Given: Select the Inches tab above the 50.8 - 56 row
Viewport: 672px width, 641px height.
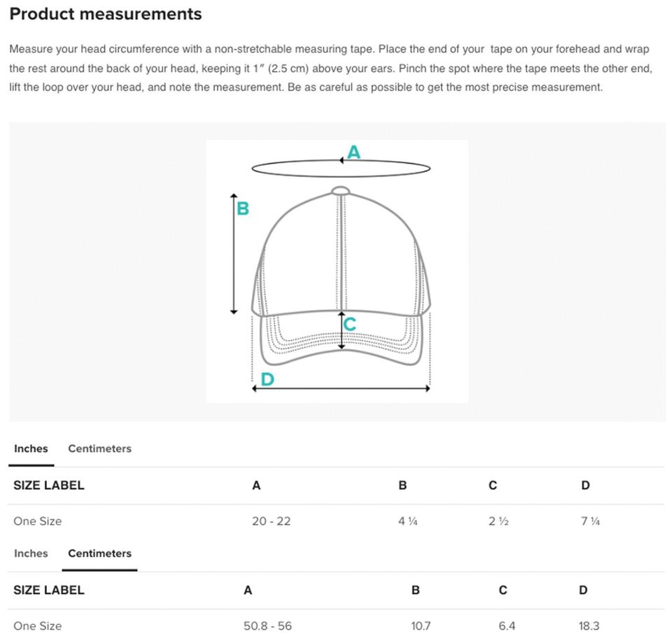Looking at the screenshot, I should point(31,553).
